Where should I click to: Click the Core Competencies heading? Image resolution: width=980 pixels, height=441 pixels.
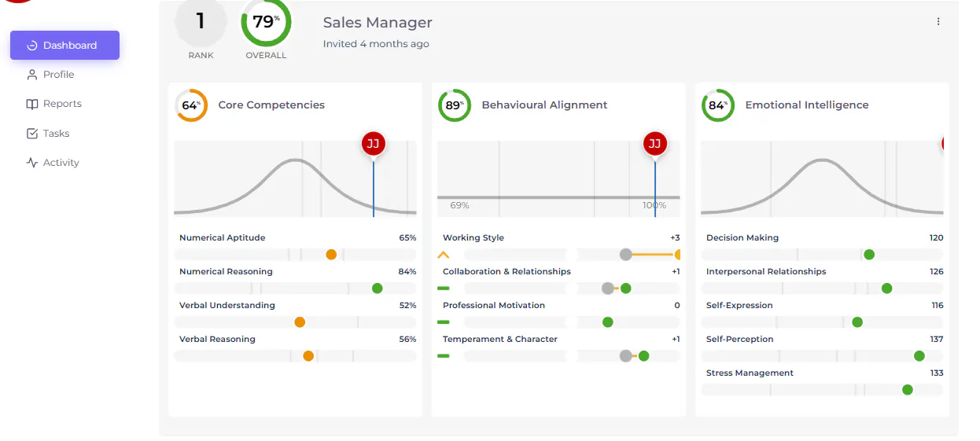coord(271,105)
